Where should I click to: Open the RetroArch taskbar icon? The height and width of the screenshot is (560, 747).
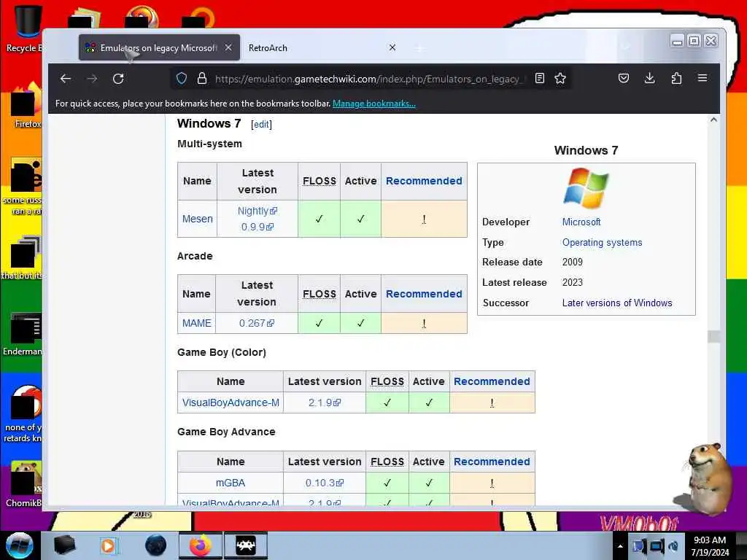246,545
